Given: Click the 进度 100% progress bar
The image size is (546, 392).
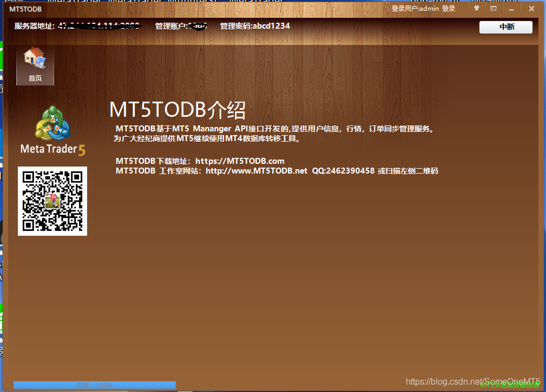Looking at the screenshot, I should pyautogui.click(x=95, y=385).
